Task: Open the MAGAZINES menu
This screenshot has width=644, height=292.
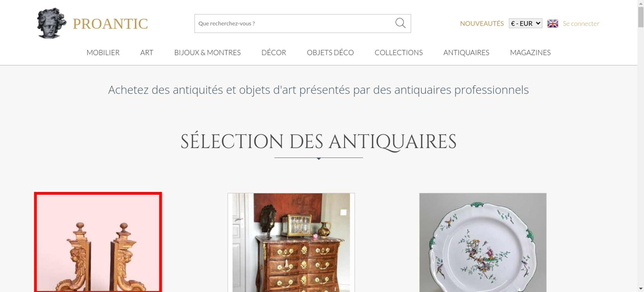Action: coord(530,52)
